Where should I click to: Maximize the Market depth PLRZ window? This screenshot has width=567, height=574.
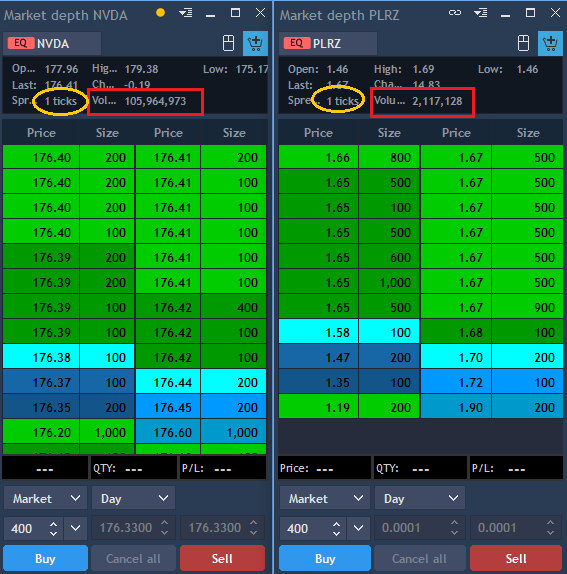click(530, 13)
